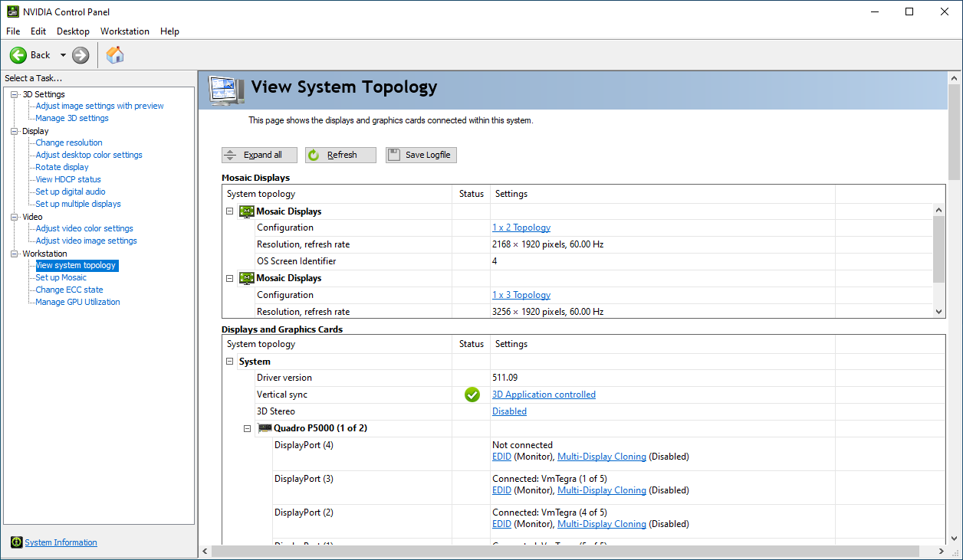963x560 pixels.
Task: Click the Expand all icon
Action: [230, 155]
